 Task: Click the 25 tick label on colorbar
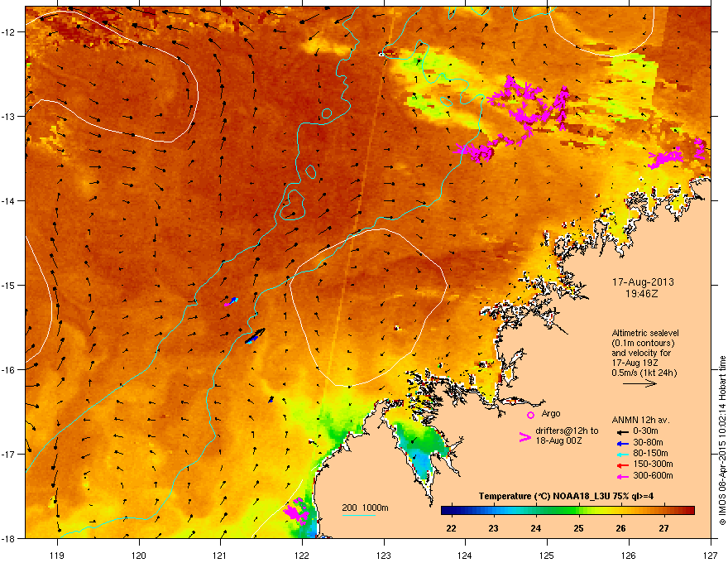point(578,528)
